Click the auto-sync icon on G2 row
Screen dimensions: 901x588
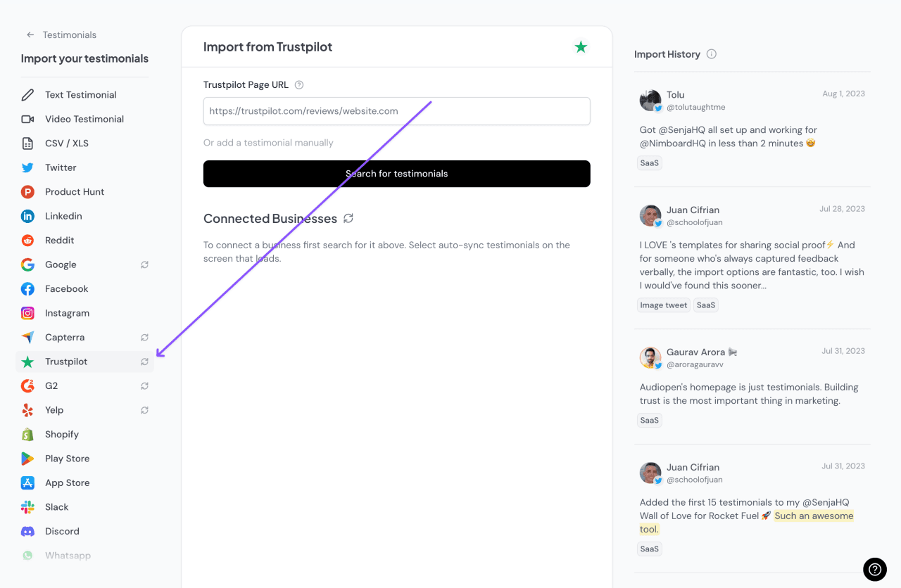click(144, 386)
